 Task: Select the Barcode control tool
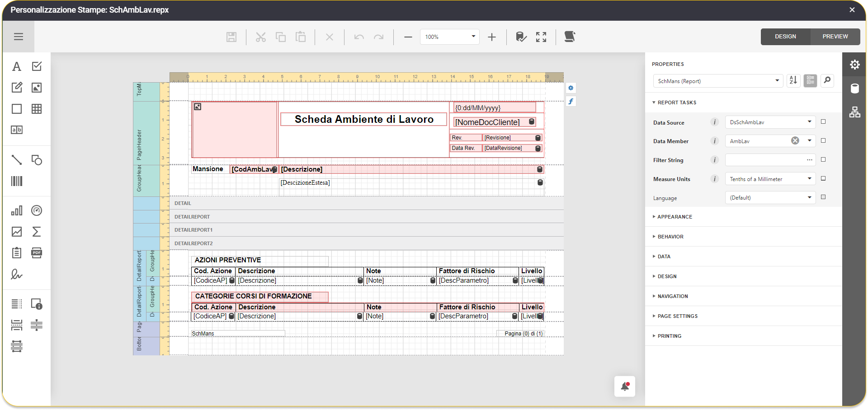click(17, 181)
